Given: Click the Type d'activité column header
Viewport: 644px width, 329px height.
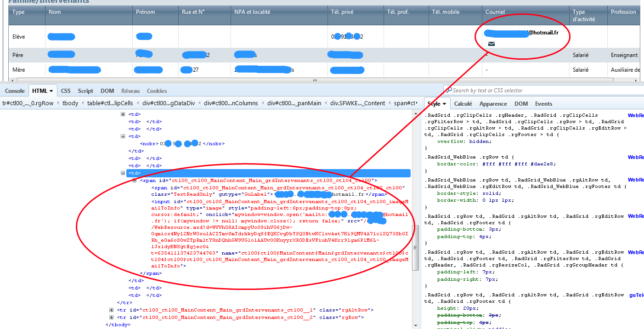Looking at the screenshot, I should coord(588,15).
